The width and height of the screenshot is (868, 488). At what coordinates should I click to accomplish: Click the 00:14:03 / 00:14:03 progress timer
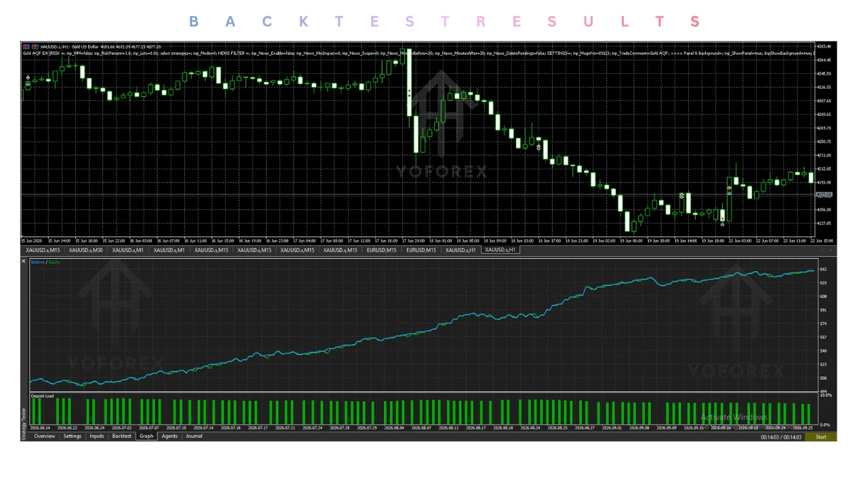tap(781, 437)
